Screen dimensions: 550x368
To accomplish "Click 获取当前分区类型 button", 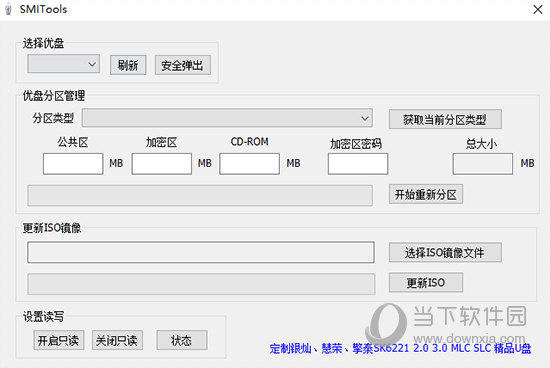I will click(445, 120).
